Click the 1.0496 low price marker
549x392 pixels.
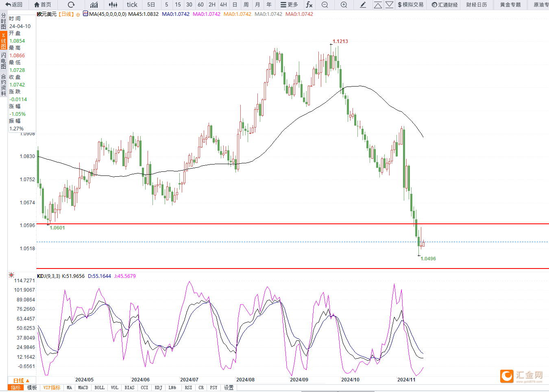pos(428,259)
